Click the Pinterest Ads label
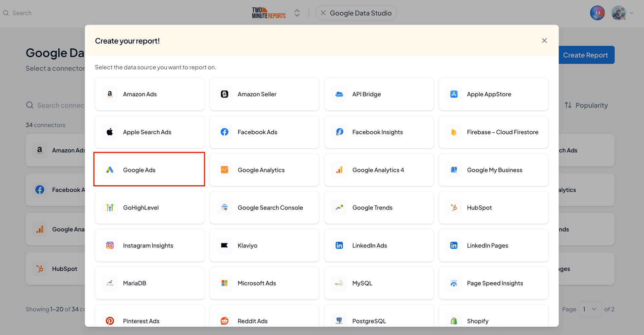 click(x=141, y=321)
